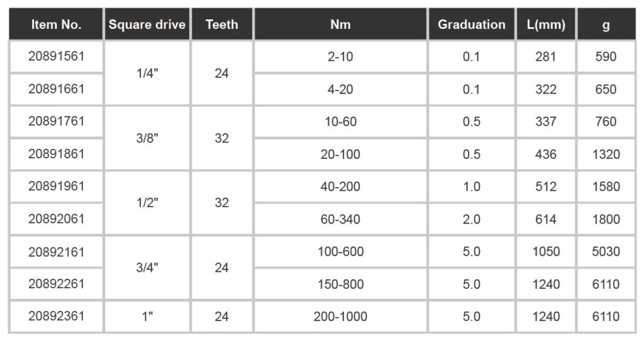Click the 200-1000 Nm range cell
The height and width of the screenshot is (341, 644).
[340, 316]
